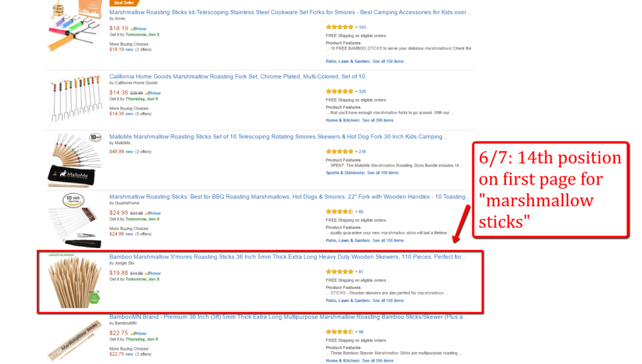The height and width of the screenshot is (364, 642).
Task: Open the 218 customer reviews link
Action: (362, 152)
